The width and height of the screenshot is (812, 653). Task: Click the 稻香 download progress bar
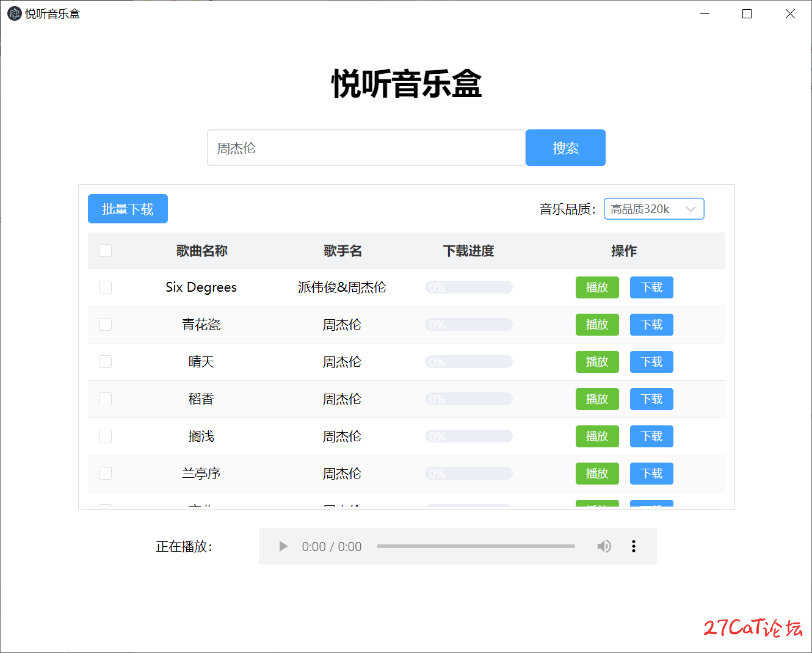[469, 399]
